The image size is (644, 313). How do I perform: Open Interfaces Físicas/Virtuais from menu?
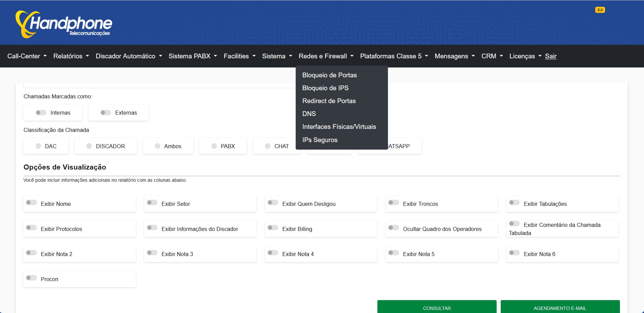coord(339,127)
